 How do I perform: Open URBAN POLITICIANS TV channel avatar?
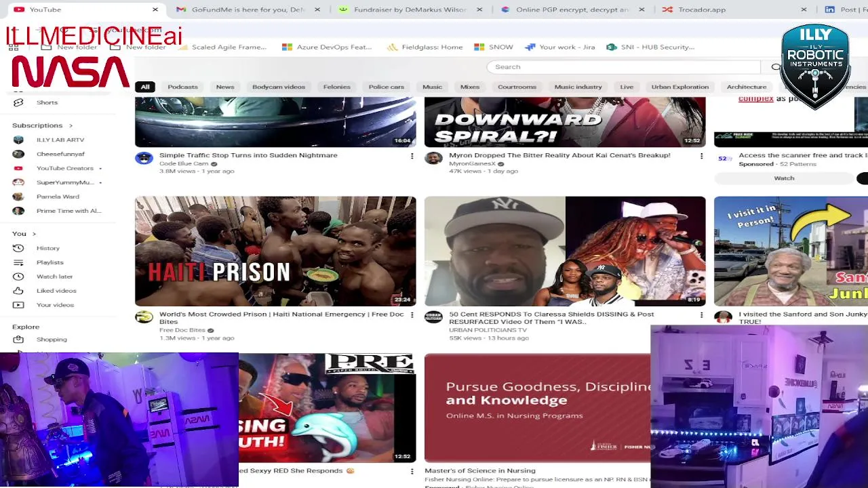[433, 317]
